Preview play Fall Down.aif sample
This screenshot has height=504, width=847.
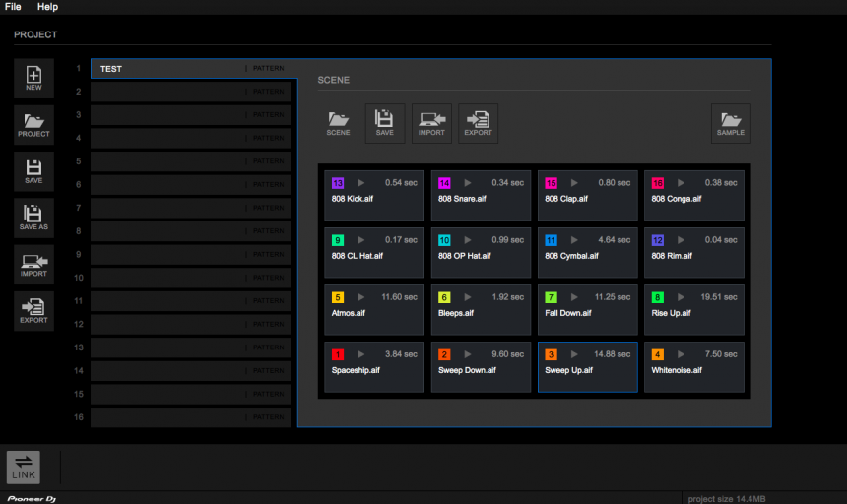coord(574,297)
